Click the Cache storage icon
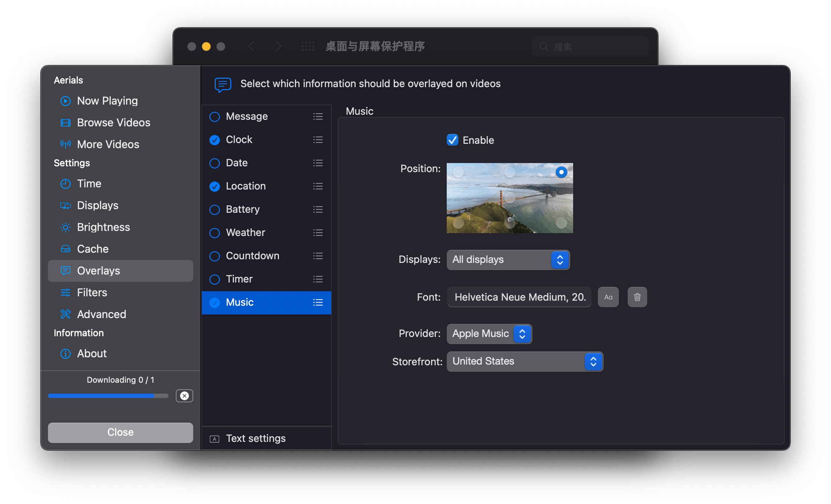Screen dimensions: 831x504 point(66,249)
